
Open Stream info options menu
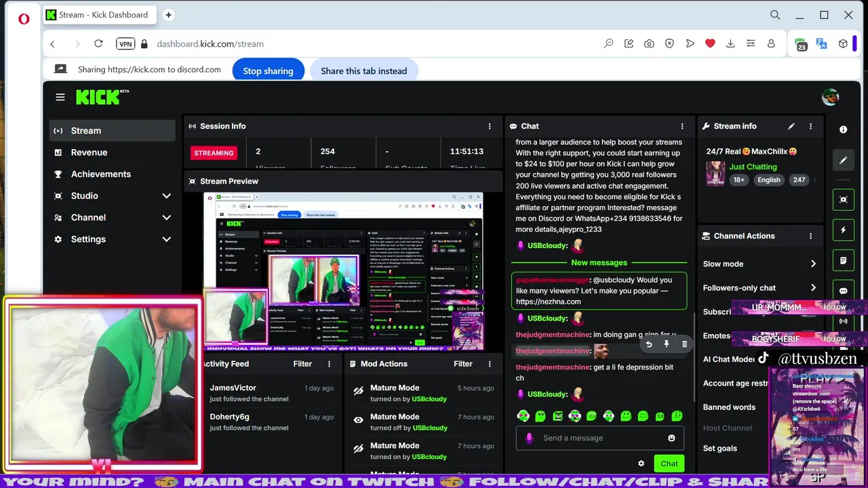pyautogui.click(x=810, y=126)
